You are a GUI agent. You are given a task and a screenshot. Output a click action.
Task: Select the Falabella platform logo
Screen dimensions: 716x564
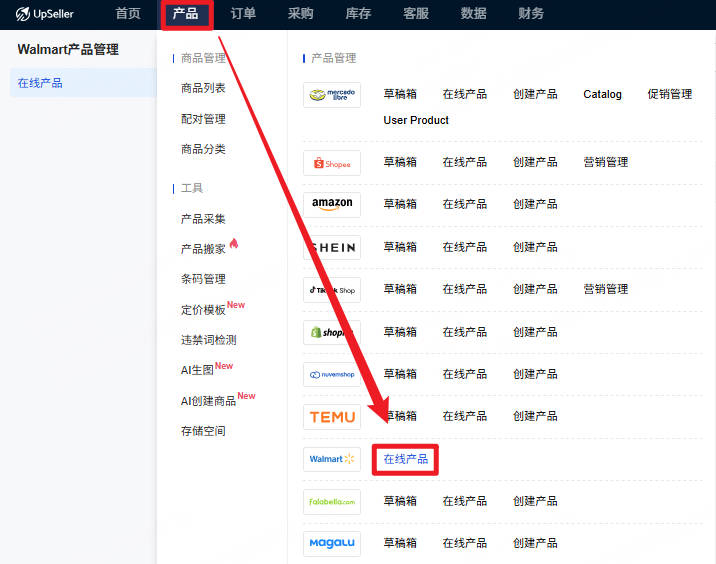tap(332, 502)
